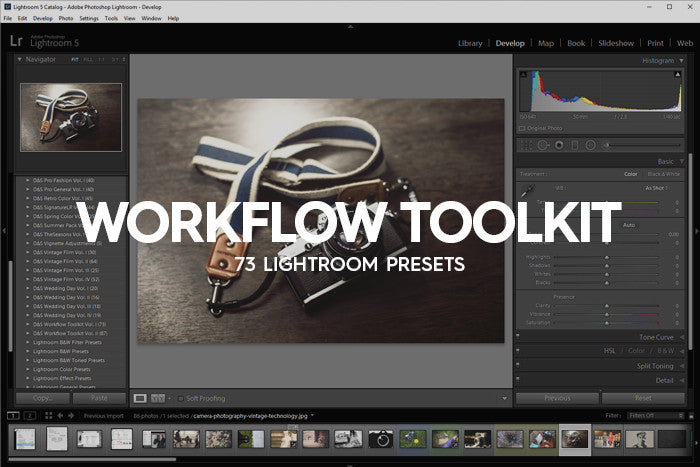The image size is (700, 467).
Task: Collapse the Basic panel
Action: point(682,161)
